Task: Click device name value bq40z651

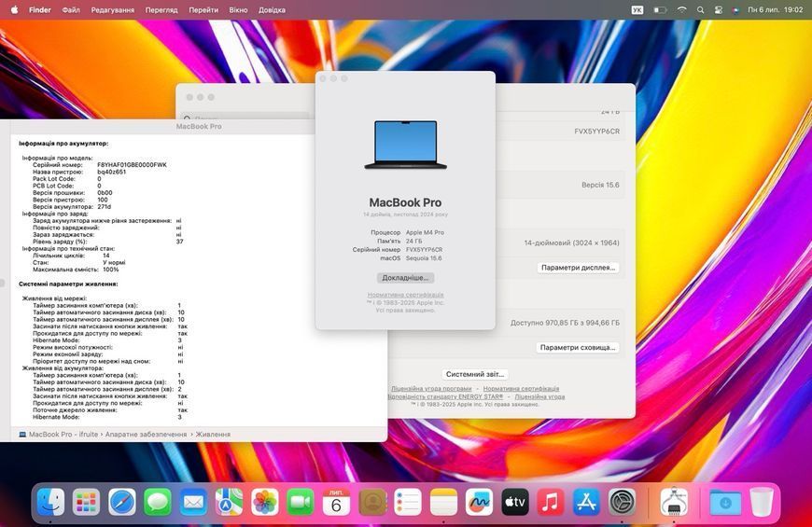Action: pyautogui.click(x=111, y=172)
